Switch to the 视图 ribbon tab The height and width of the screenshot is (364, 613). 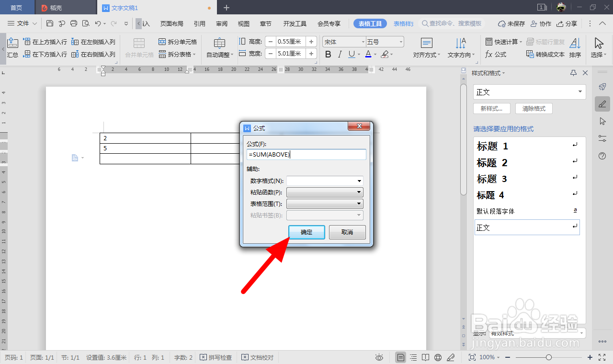coord(244,23)
